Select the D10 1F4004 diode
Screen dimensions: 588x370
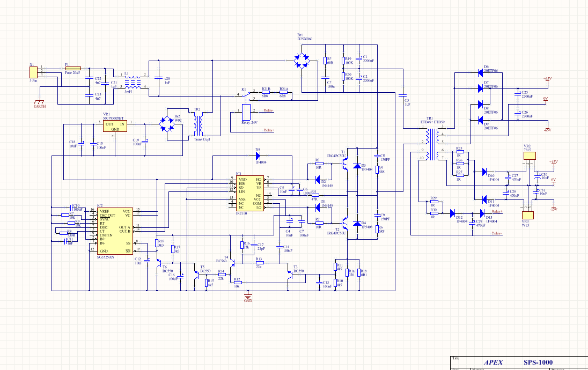(484, 172)
